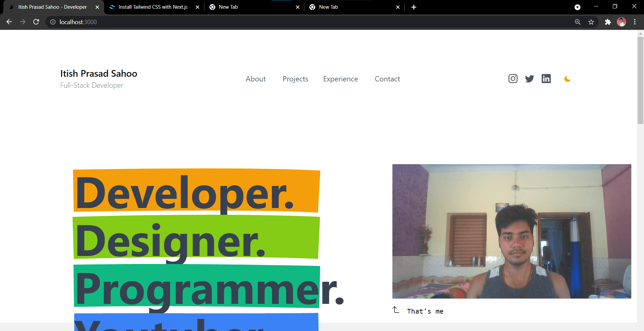Open the Instagram profile icon
The height and width of the screenshot is (331, 644).
(513, 79)
